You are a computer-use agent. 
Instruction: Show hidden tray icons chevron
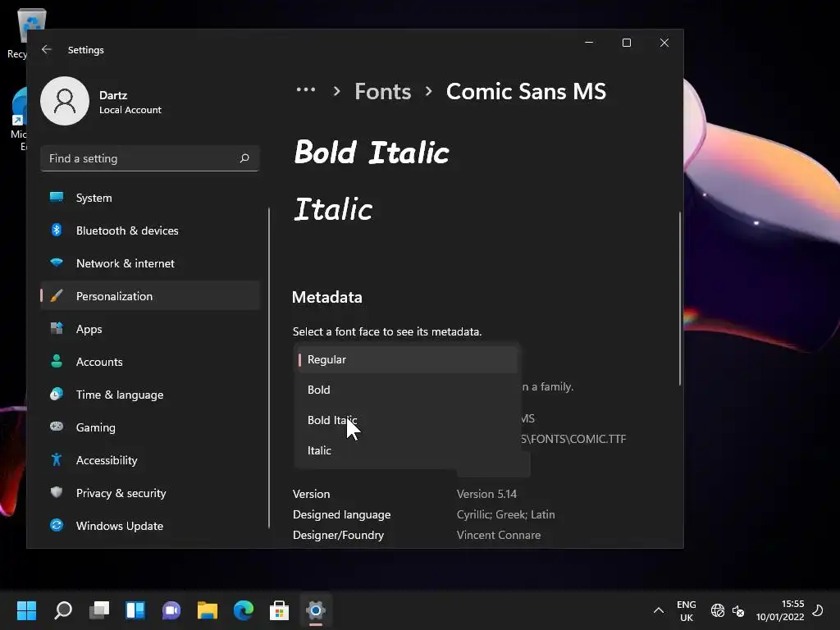tap(659, 610)
